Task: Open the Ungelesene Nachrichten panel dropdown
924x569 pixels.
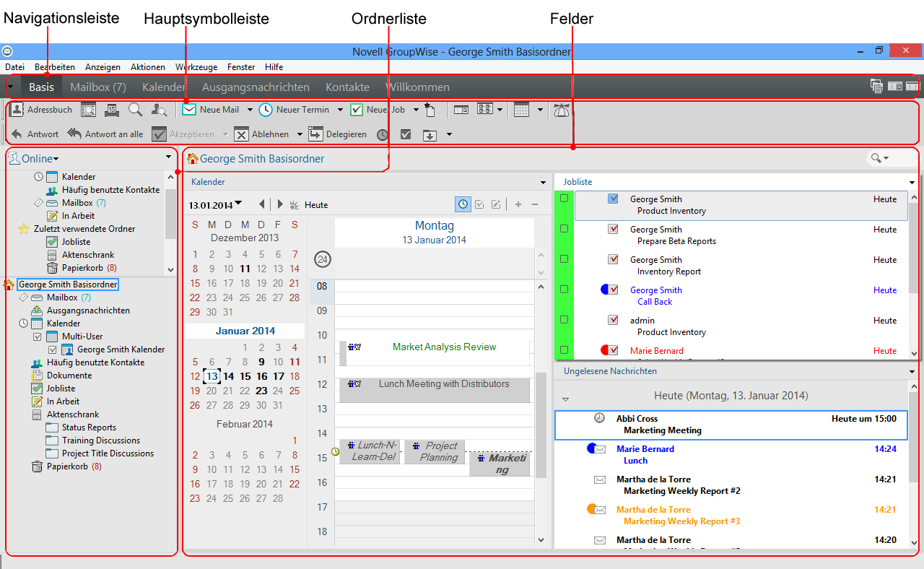Action: pyautogui.click(x=912, y=371)
